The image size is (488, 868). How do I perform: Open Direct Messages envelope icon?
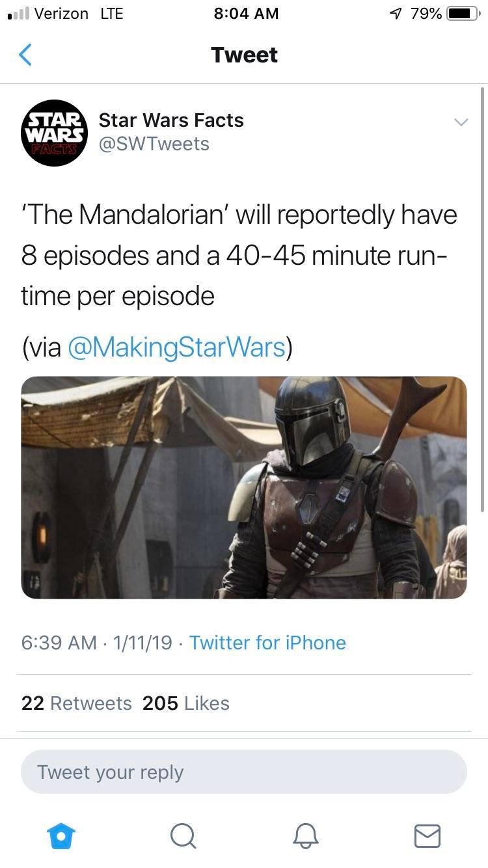(427, 837)
